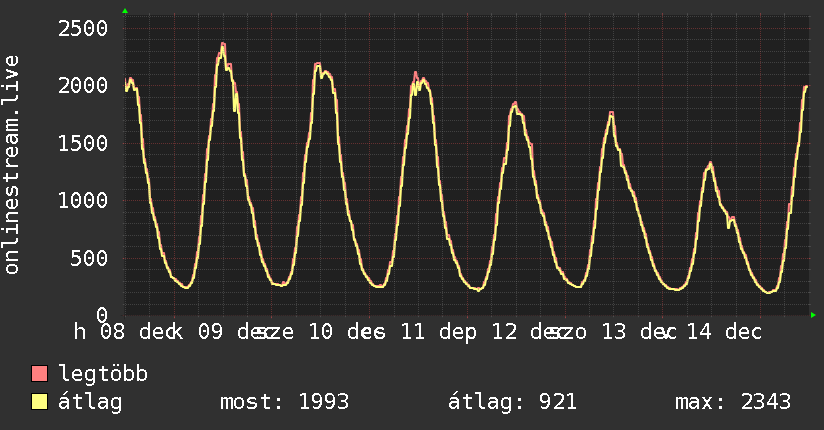Click the 'max: 2343' statistic text

(x=733, y=402)
